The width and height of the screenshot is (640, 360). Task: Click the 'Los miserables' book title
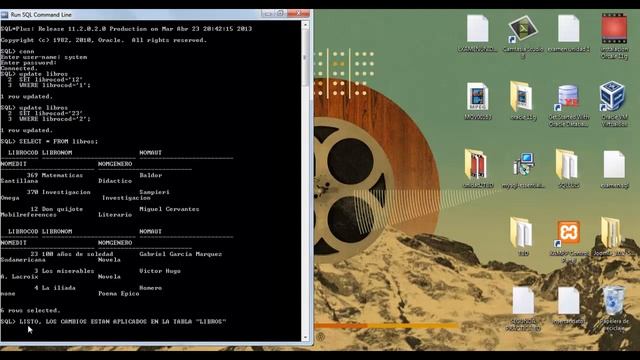point(68,271)
